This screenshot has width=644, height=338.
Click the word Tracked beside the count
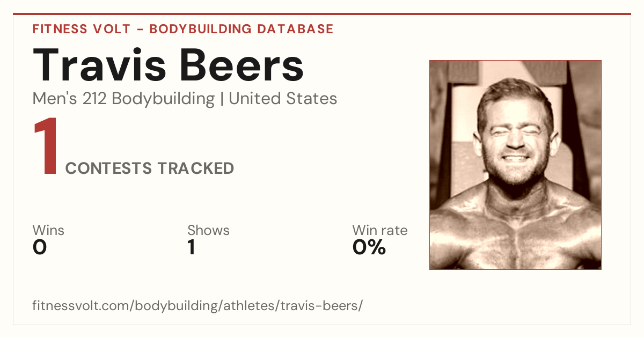[x=196, y=168]
